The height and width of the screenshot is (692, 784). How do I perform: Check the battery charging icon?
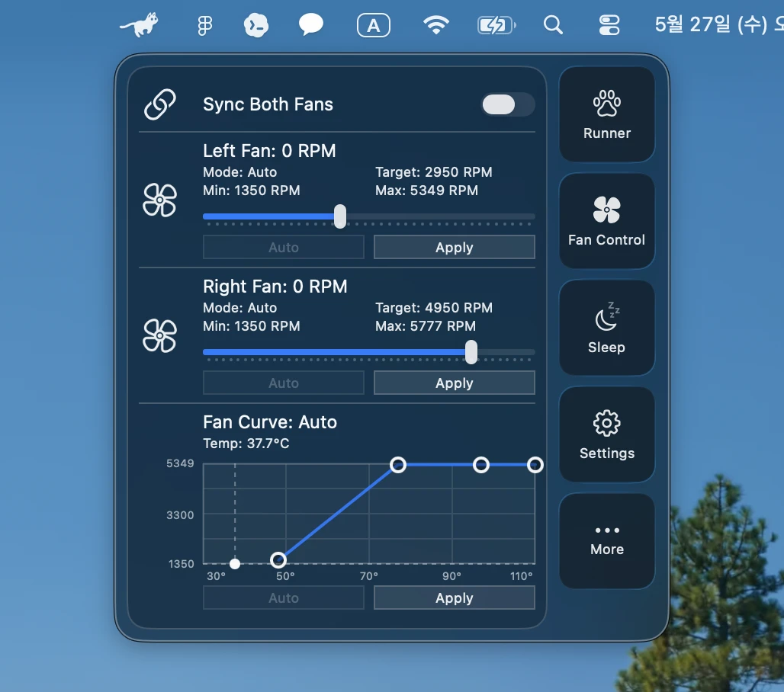coord(496,25)
